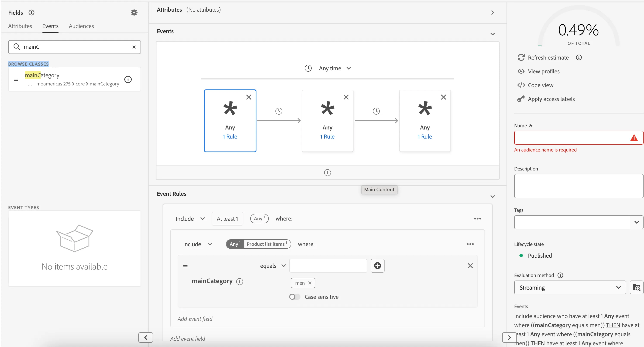Click the Description text area
Image resolution: width=644 pixels, height=347 pixels.
coord(578,186)
